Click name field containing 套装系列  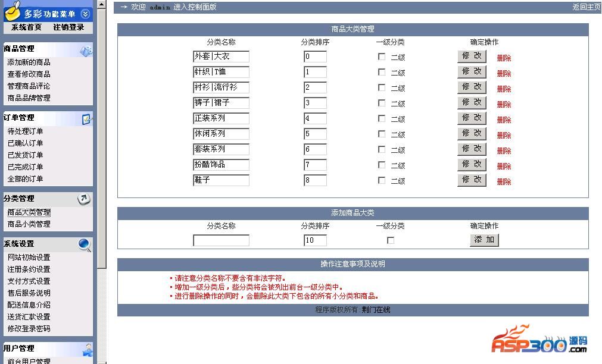point(221,149)
